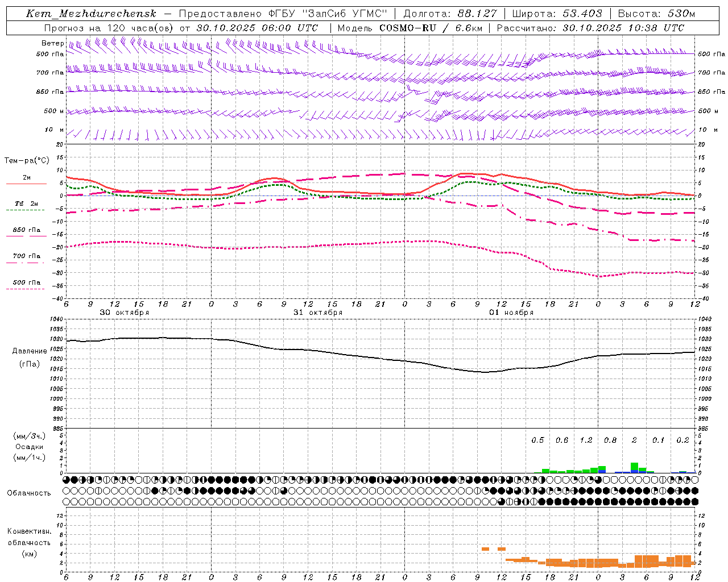Click the Осадки precipitation label
The image size is (728, 582).
click(30, 447)
